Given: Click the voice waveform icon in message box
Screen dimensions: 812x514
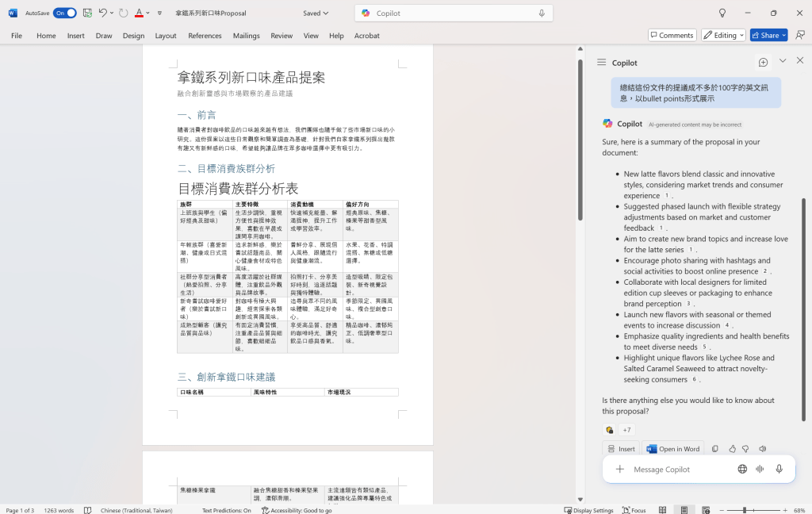Looking at the screenshot, I should pyautogui.click(x=760, y=470).
